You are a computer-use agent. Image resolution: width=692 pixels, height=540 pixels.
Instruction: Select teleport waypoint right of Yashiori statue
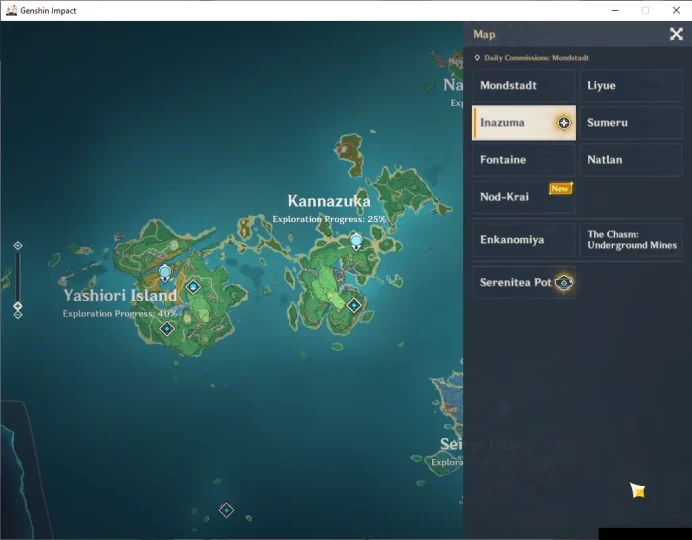click(x=193, y=287)
